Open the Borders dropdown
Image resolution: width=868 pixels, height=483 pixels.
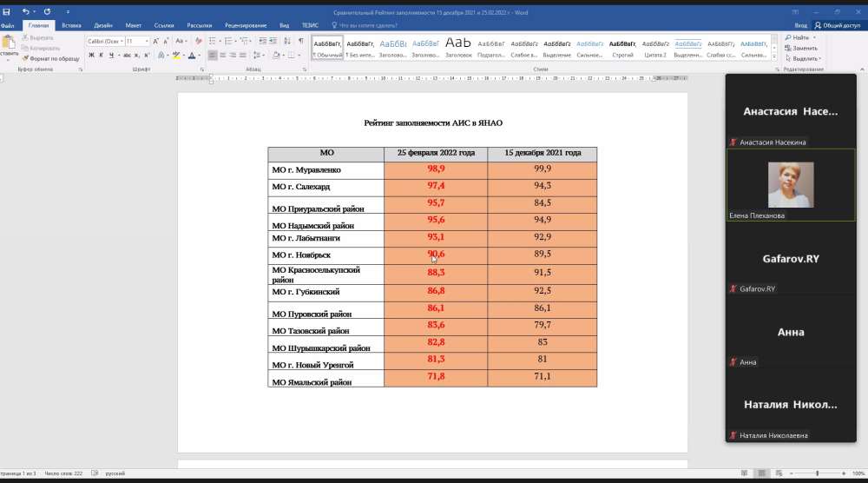(x=299, y=56)
